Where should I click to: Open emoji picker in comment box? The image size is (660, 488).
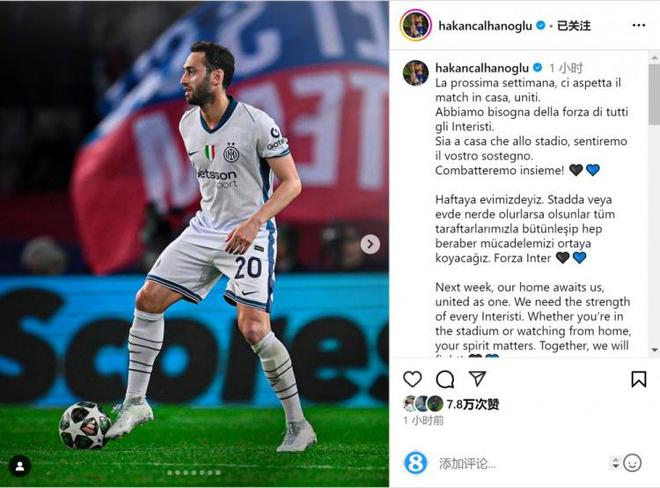click(632, 463)
